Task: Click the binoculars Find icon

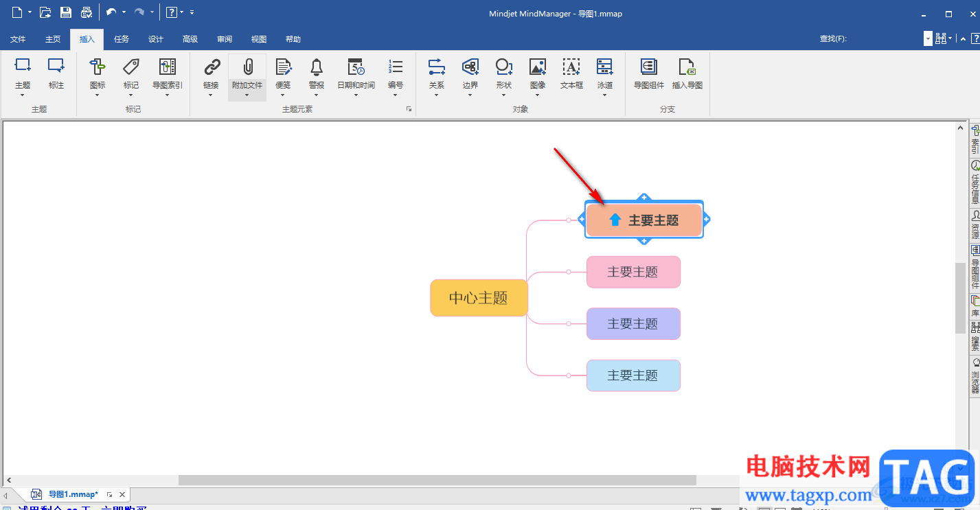Action: point(941,38)
